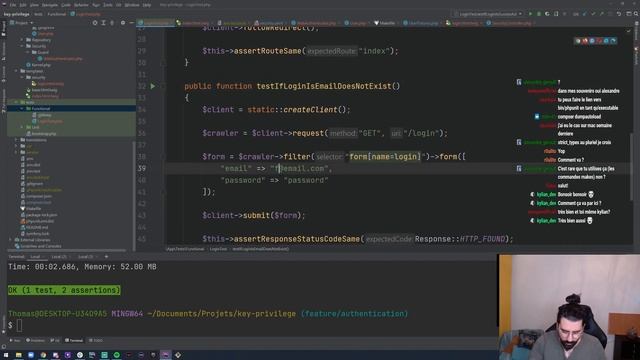Open File Explorer from the taskbar
640x360 pixels.
(x=18, y=355)
